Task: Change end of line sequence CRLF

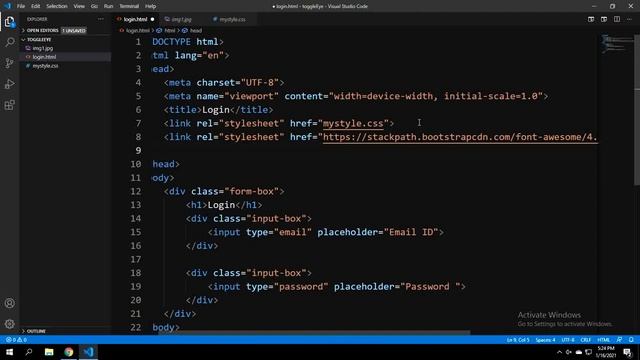Action: (586, 340)
